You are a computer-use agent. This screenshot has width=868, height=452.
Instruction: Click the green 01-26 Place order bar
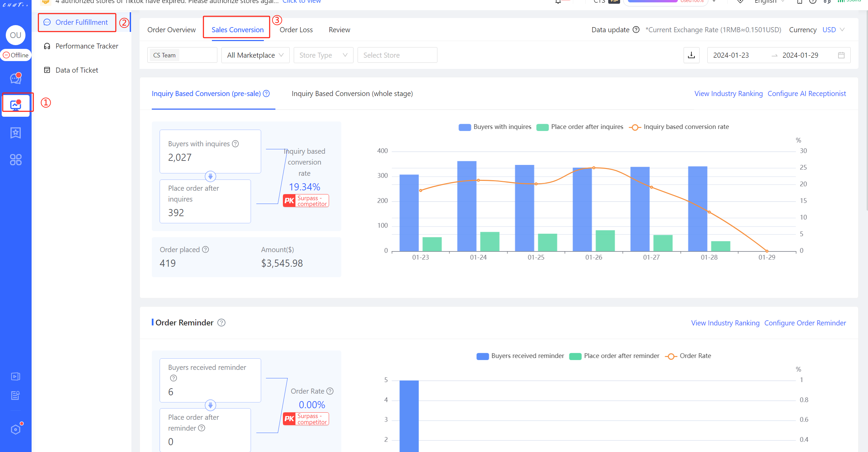click(x=605, y=241)
